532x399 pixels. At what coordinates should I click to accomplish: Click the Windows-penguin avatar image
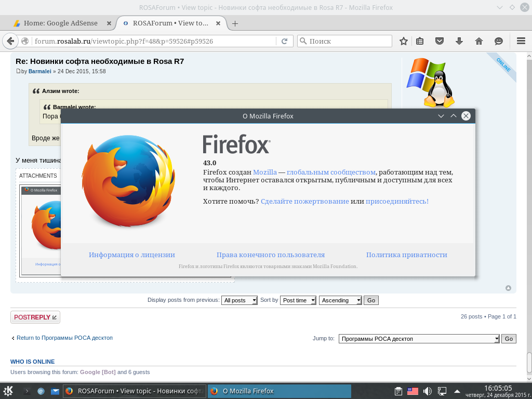[x=430, y=83]
